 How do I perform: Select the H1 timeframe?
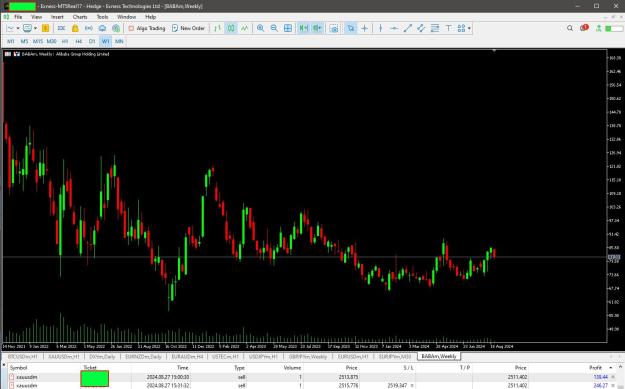coord(65,41)
